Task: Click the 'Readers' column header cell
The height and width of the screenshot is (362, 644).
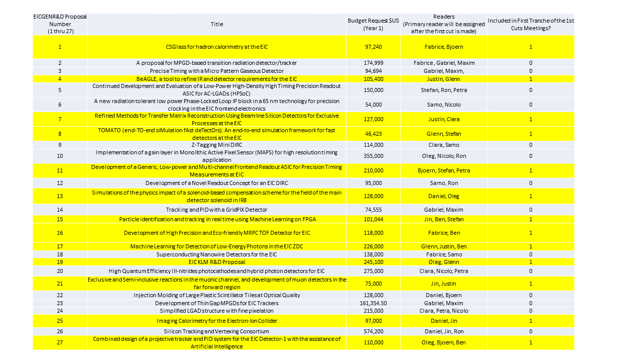Action: (444, 24)
